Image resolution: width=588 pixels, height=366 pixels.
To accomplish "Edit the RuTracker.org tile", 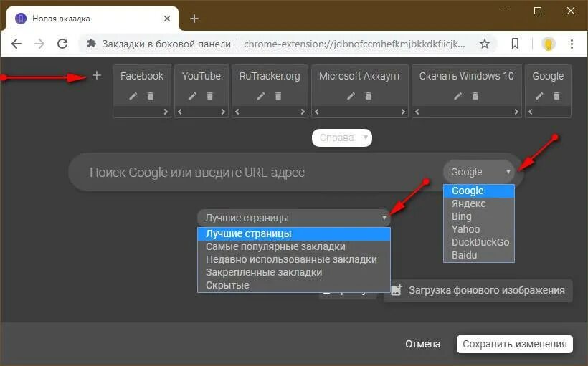I will click(261, 96).
